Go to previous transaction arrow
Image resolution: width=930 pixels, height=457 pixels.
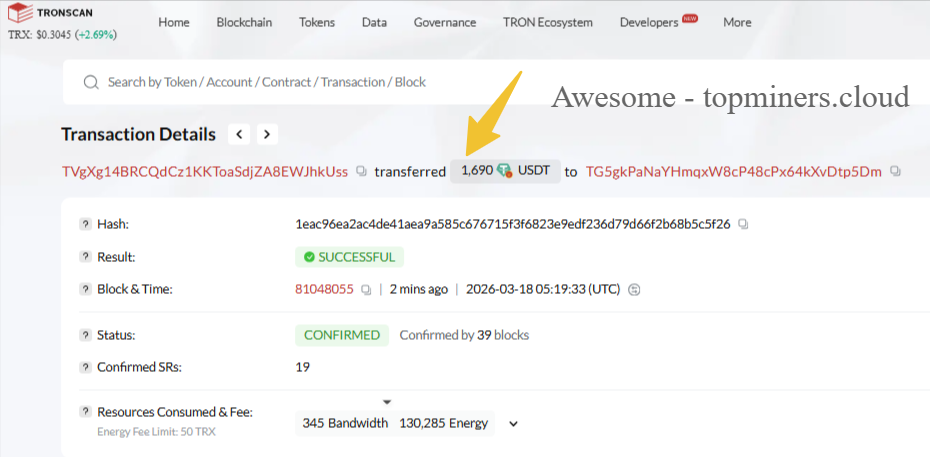click(x=239, y=135)
